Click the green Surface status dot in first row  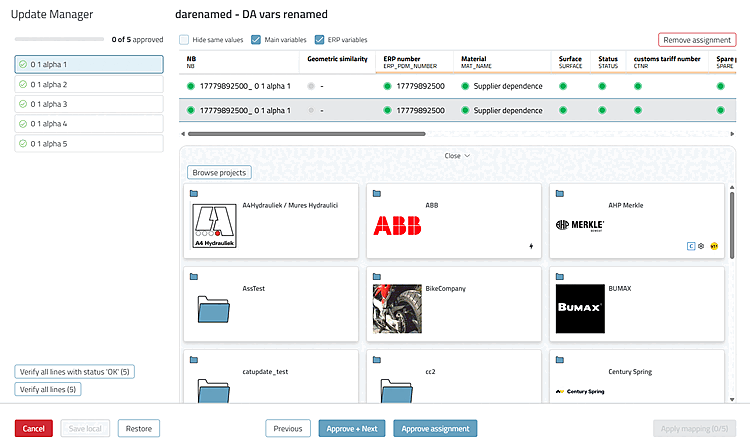point(563,86)
